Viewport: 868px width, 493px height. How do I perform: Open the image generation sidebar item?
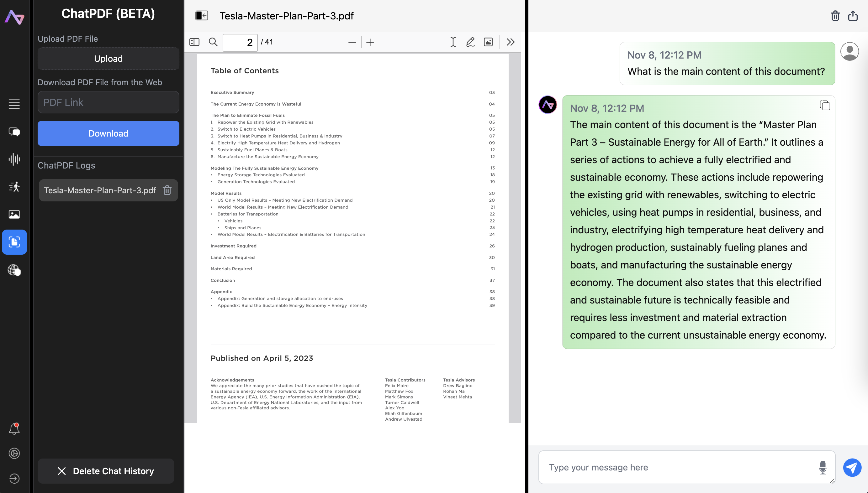tap(14, 214)
